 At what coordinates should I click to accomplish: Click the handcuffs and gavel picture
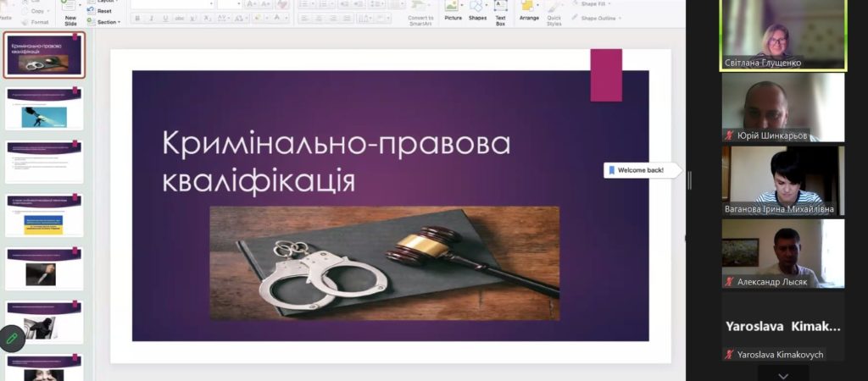385,263
